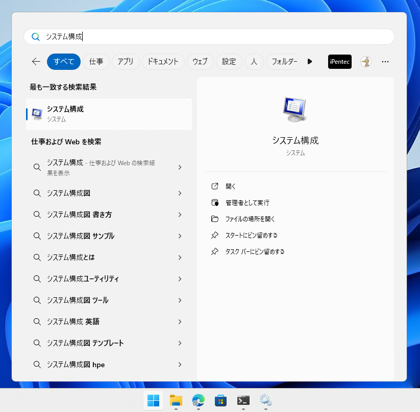
Task: Expand chevron for システム構成 英語
Action: pyautogui.click(x=180, y=322)
